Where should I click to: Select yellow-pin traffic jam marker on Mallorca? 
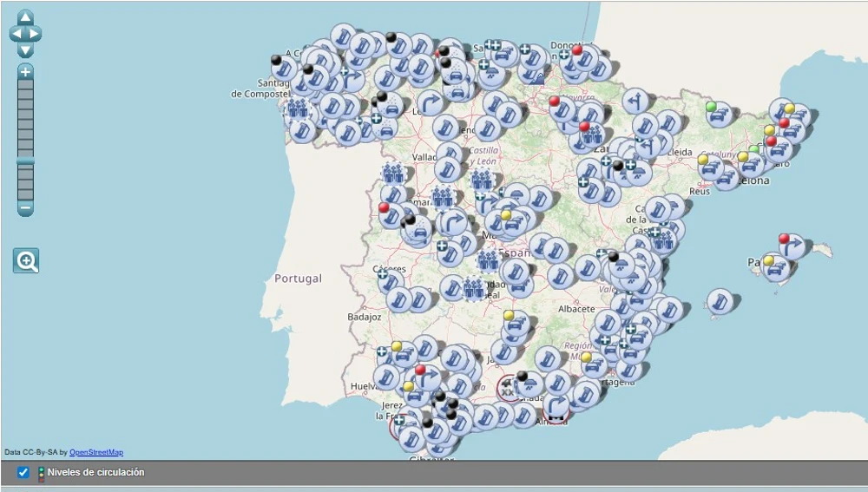(776, 267)
